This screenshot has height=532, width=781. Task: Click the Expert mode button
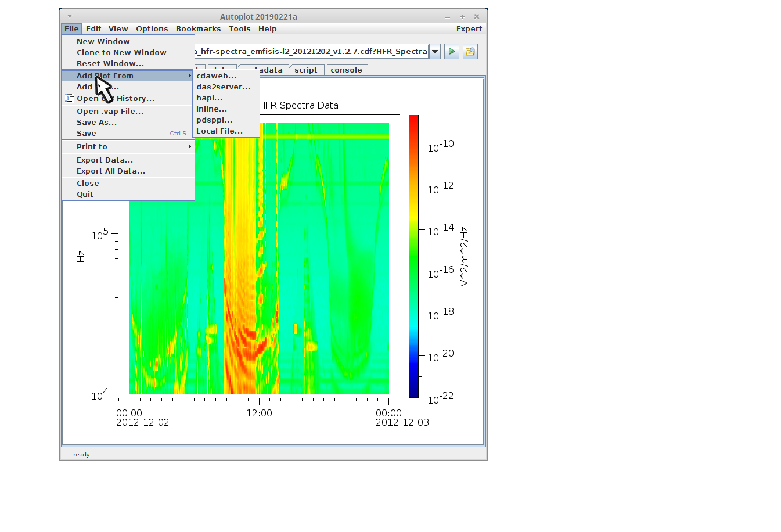469,29
